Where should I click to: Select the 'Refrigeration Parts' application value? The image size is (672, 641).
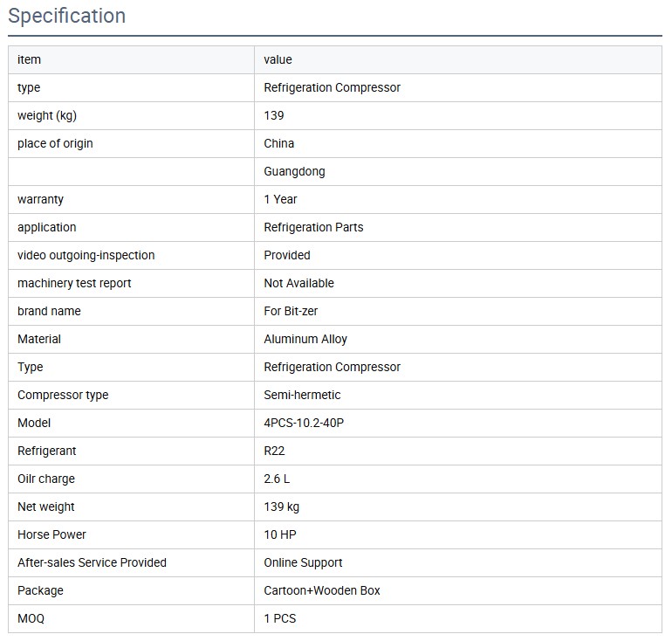point(313,227)
